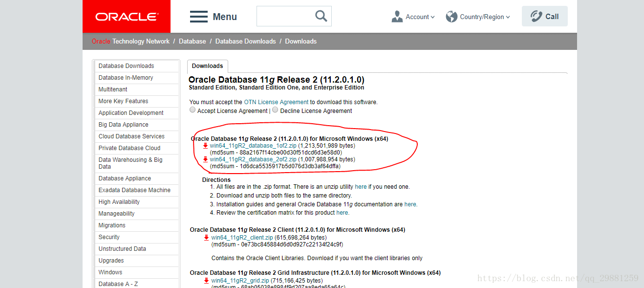Open Security sidebar item
The height and width of the screenshot is (288, 644).
pyautogui.click(x=137, y=237)
